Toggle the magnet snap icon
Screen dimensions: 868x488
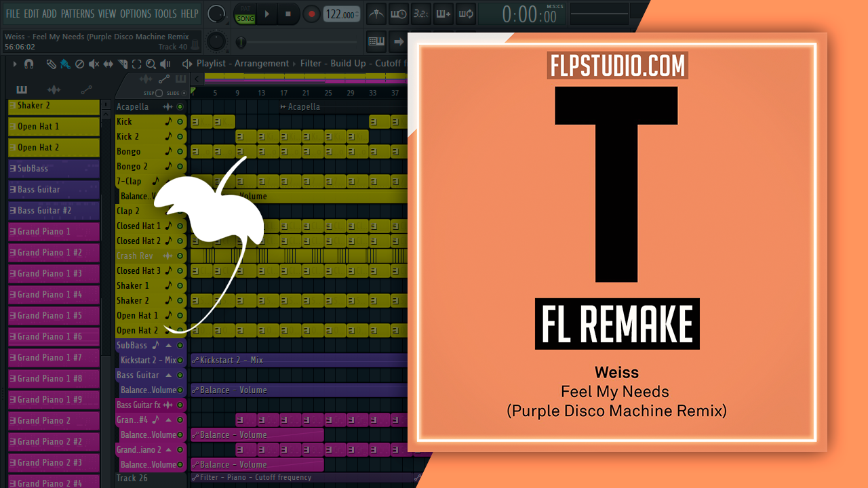28,64
